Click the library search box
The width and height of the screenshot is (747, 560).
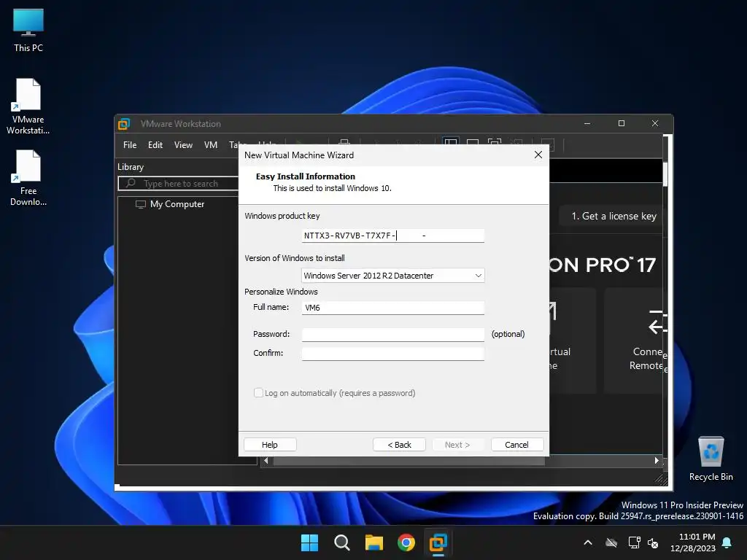(179, 183)
